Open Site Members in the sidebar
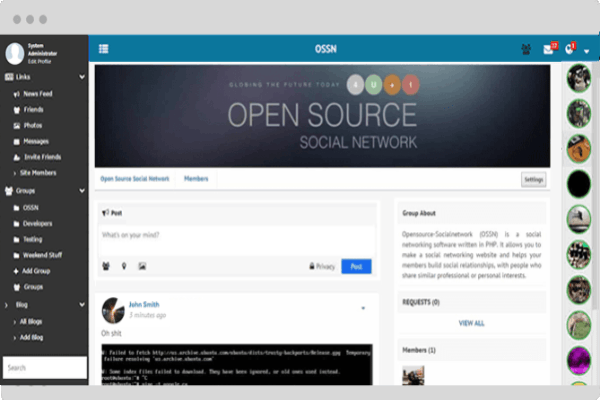Viewport: 600px width, 400px height. pos(38,173)
